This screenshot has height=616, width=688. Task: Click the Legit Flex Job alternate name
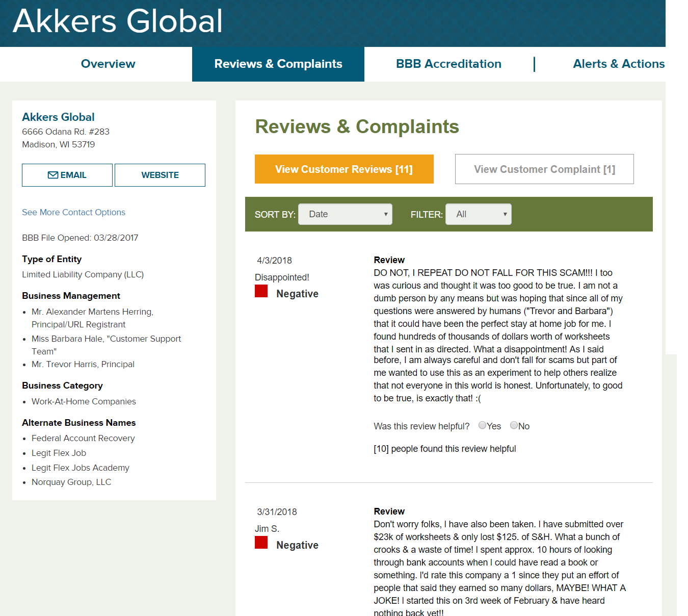[x=59, y=453]
